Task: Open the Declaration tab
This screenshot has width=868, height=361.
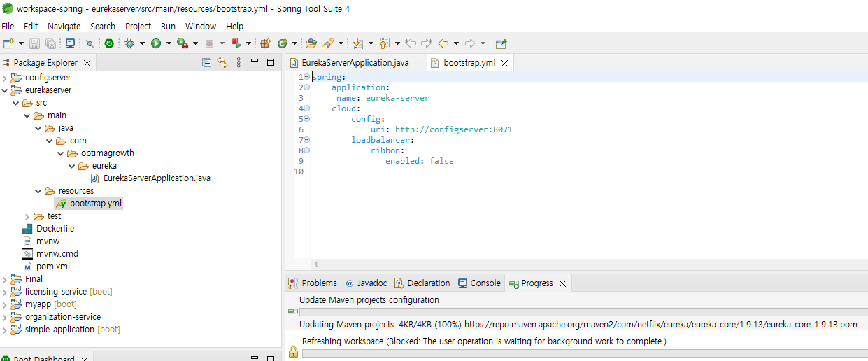Action: (422, 283)
